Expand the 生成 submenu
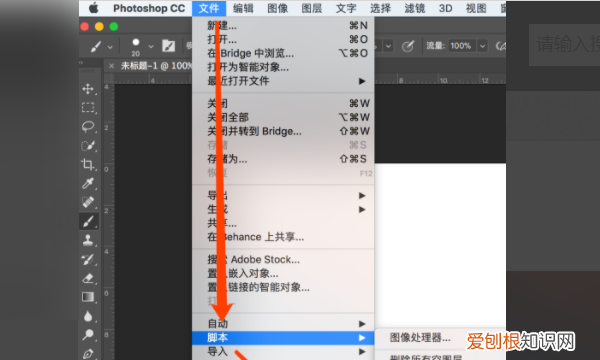The height and width of the screenshot is (360, 600). (283, 209)
